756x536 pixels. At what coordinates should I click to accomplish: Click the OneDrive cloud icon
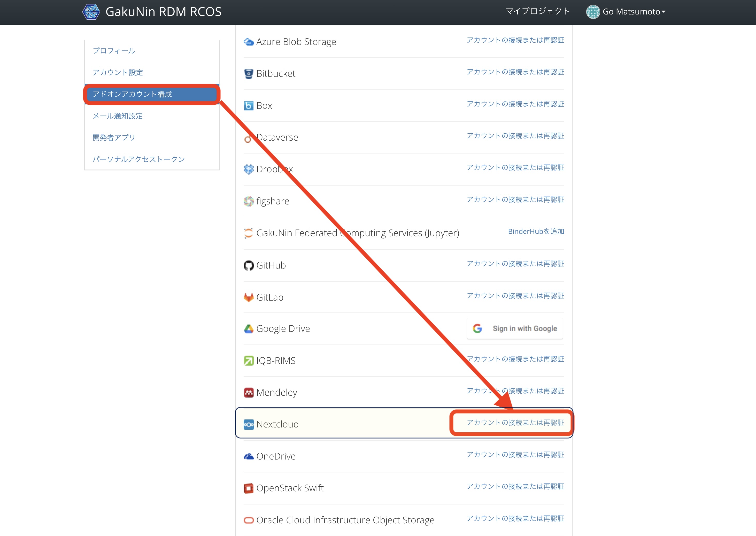click(249, 456)
